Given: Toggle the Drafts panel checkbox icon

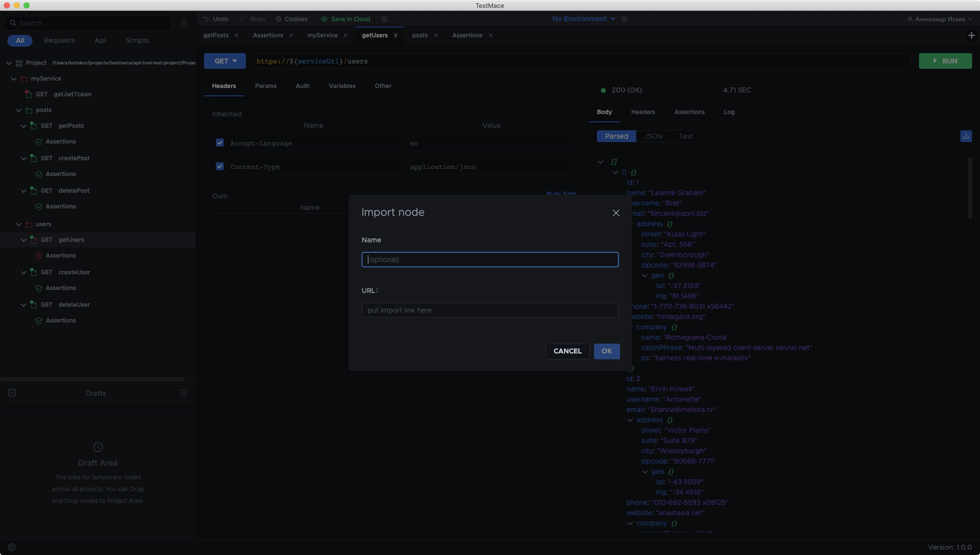Looking at the screenshot, I should 12,393.
